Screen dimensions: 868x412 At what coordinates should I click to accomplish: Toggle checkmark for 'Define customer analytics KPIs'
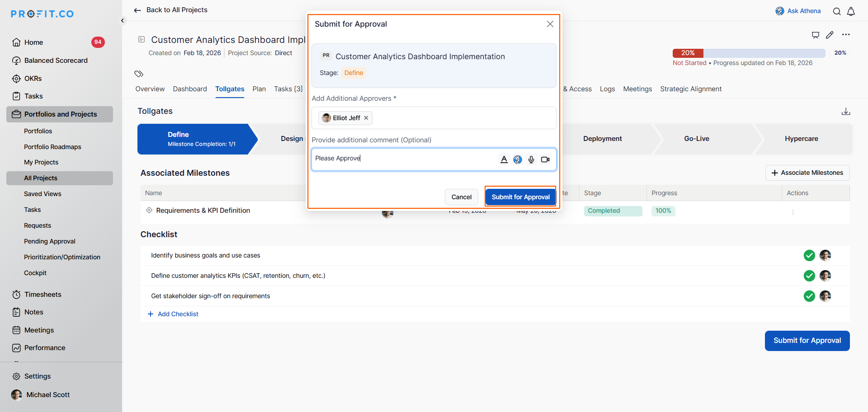tap(809, 276)
